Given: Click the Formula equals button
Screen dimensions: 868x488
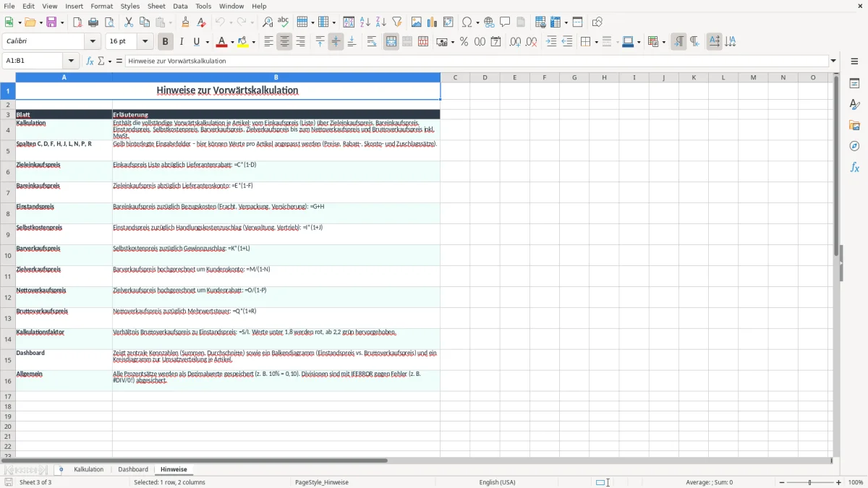Looking at the screenshot, I should click(x=119, y=61).
